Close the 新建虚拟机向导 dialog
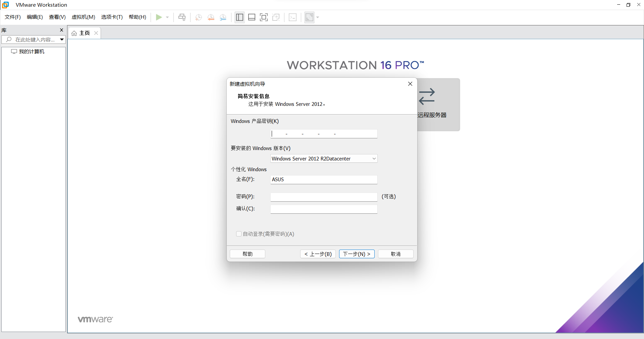644x339 pixels. [x=410, y=84]
